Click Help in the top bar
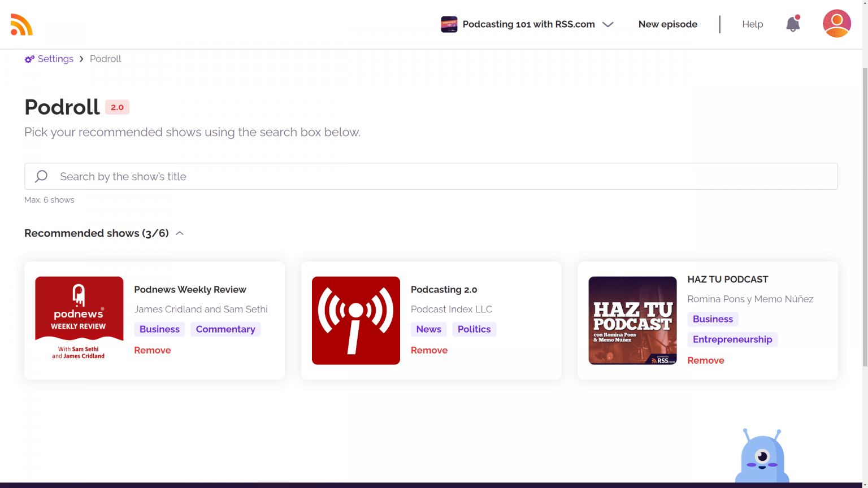This screenshot has height=488, width=868. click(x=752, y=24)
